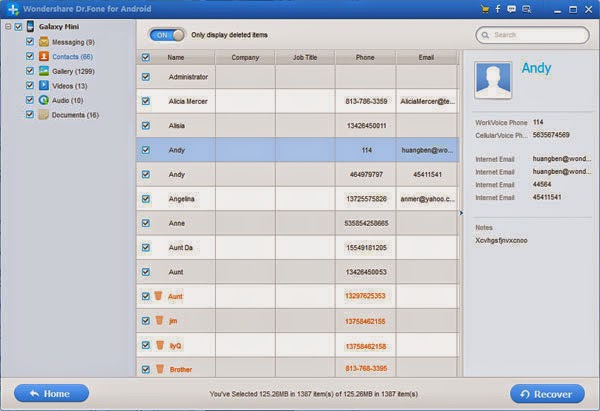Screen dimensions: 600x411
Task: Select the deleted IlyQ contact name
Action: tap(176, 346)
